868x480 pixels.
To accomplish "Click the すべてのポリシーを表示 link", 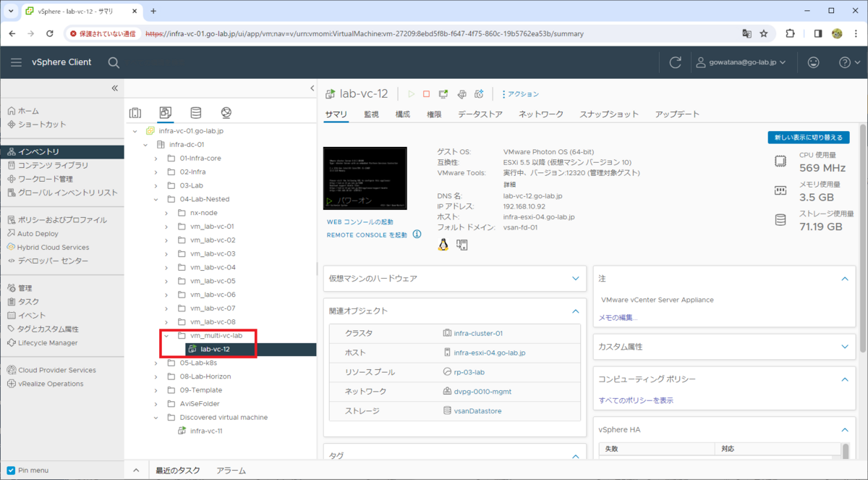I will pyautogui.click(x=636, y=400).
